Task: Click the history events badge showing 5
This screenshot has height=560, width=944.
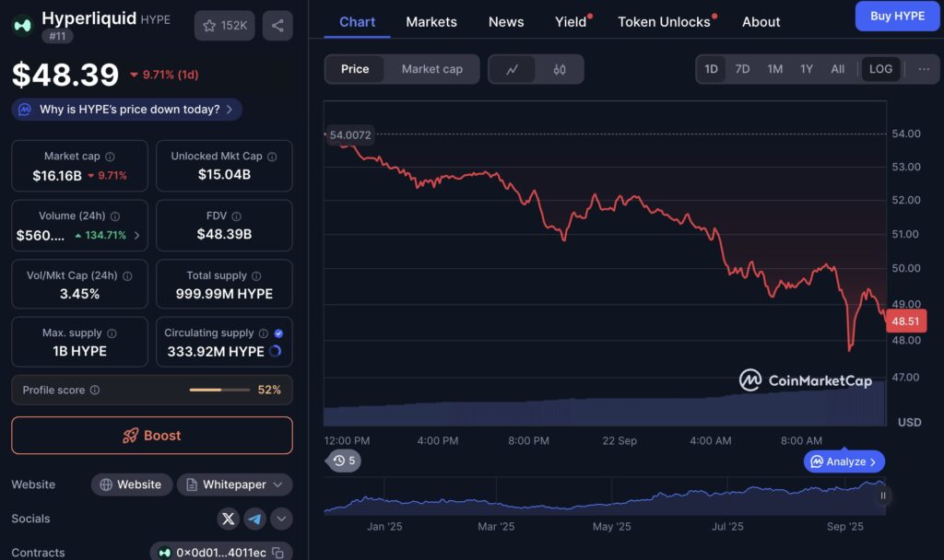Action: point(344,461)
